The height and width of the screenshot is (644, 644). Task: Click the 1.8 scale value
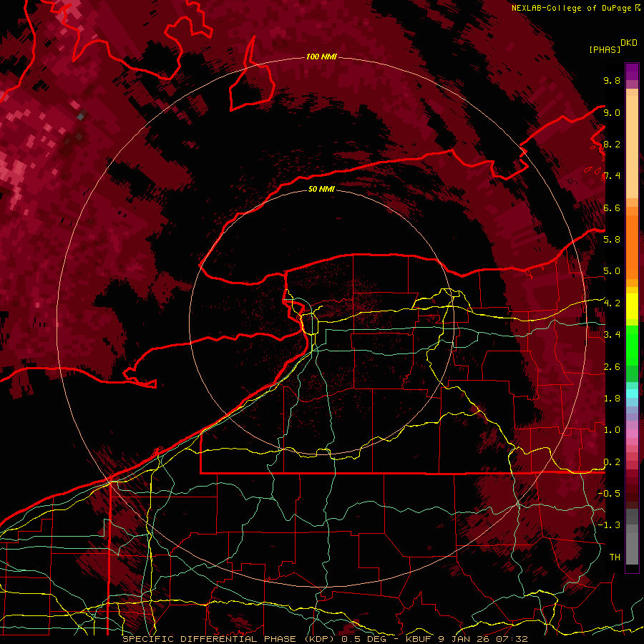pos(612,399)
